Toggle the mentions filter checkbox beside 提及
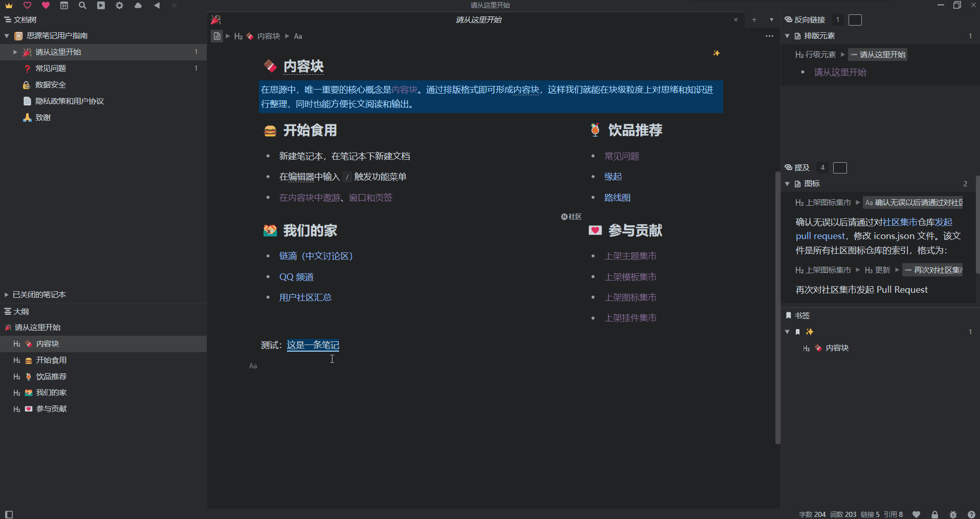The width and height of the screenshot is (980, 519). pyautogui.click(x=840, y=167)
